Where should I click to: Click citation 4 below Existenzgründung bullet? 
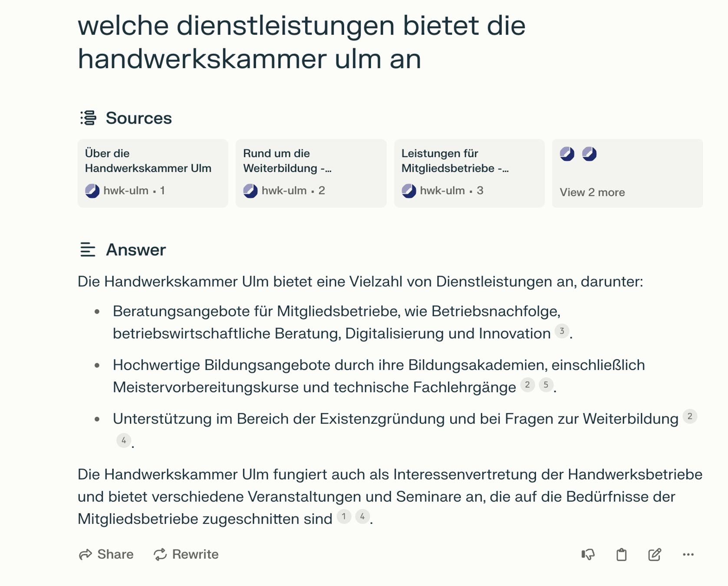pyautogui.click(x=124, y=441)
